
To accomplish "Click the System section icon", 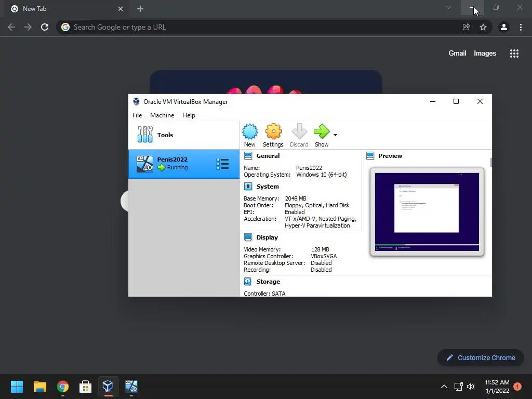I will pos(248,187).
